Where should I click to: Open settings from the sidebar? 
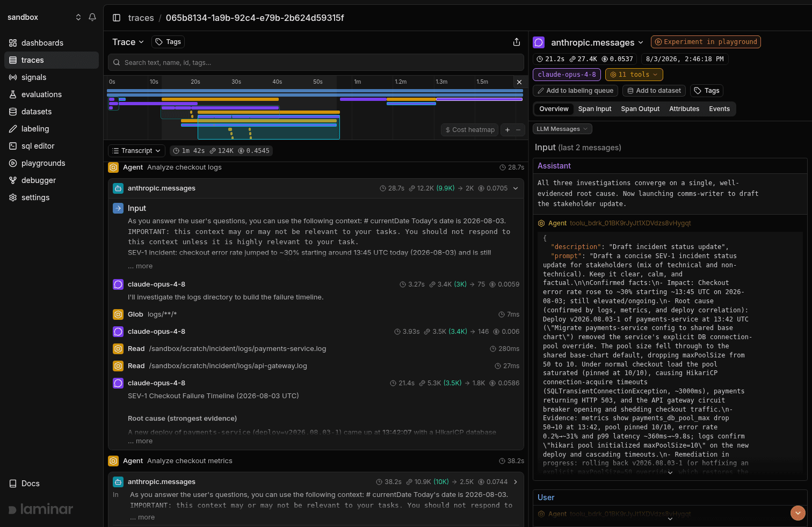coord(52,197)
